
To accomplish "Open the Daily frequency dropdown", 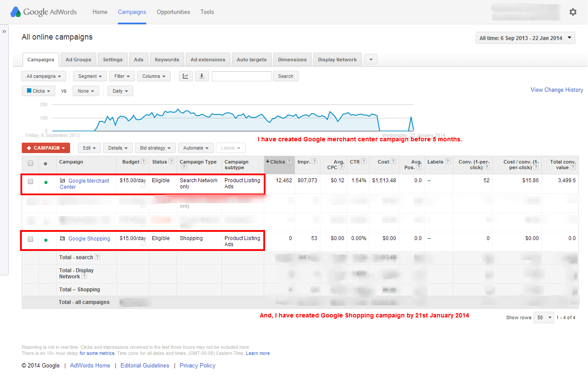I will click(120, 91).
